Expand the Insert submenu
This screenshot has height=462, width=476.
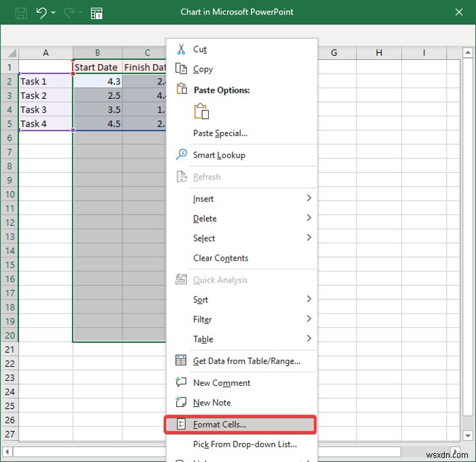pyautogui.click(x=309, y=198)
